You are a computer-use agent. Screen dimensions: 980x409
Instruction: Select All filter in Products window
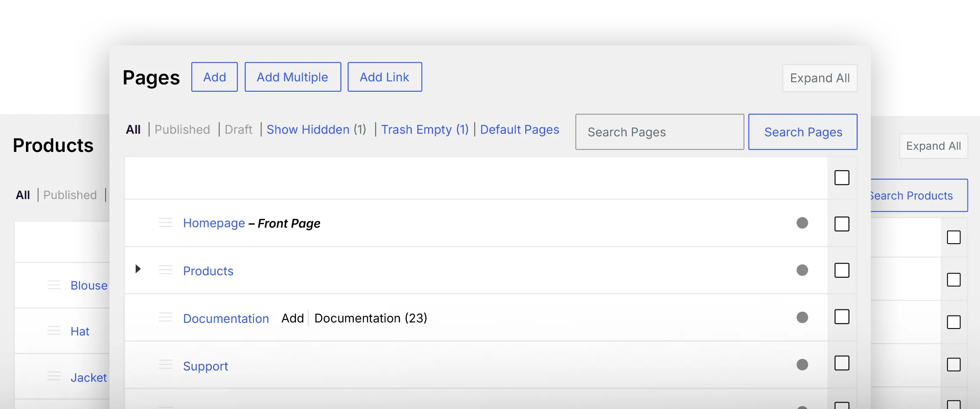[23, 195]
